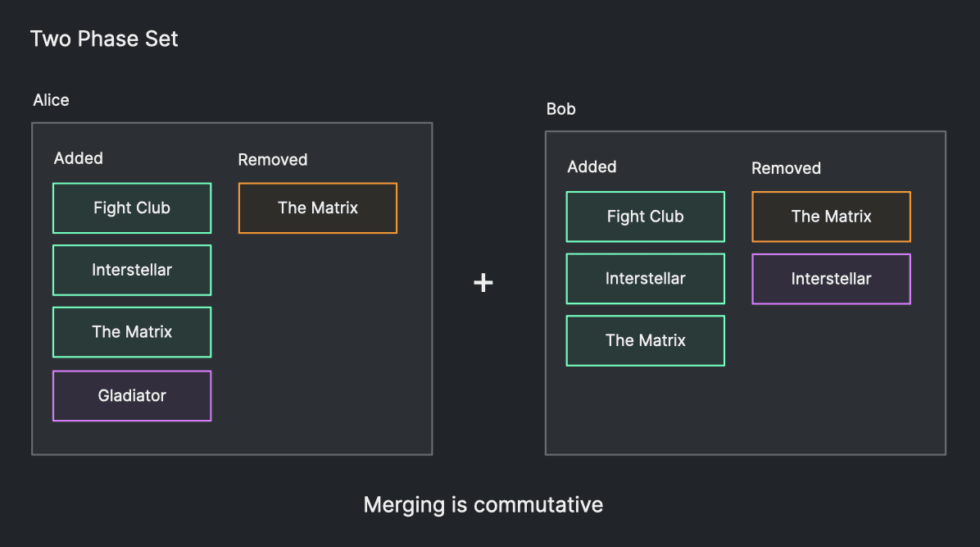
Task: Click Fight Club in Bob's Added list
Action: pyautogui.click(x=645, y=217)
